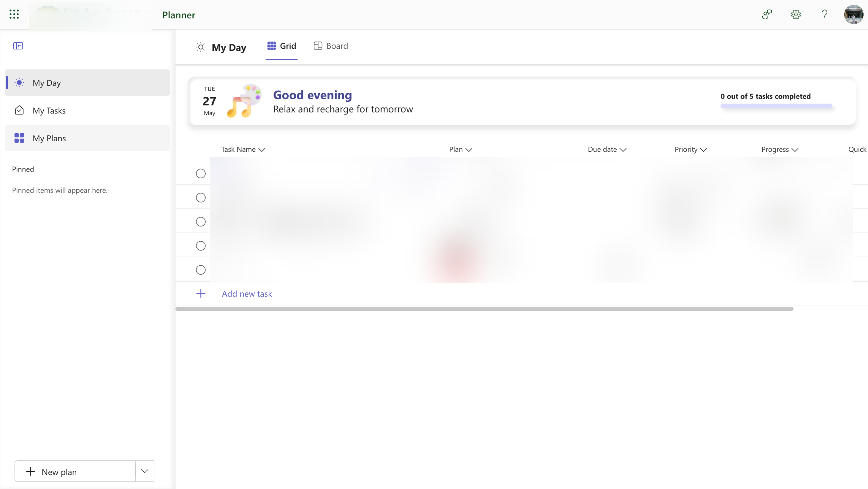Open the app launcher waffle icon
Screen dimensions: 868x489
click(14, 14)
